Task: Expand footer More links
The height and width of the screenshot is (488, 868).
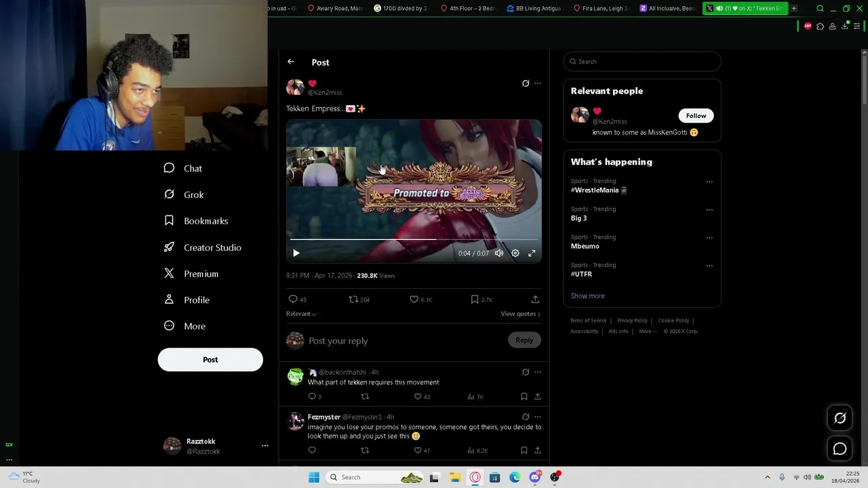Action: (x=648, y=331)
